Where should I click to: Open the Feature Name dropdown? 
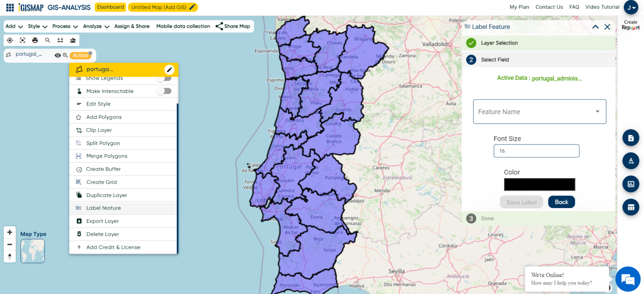pos(540,111)
